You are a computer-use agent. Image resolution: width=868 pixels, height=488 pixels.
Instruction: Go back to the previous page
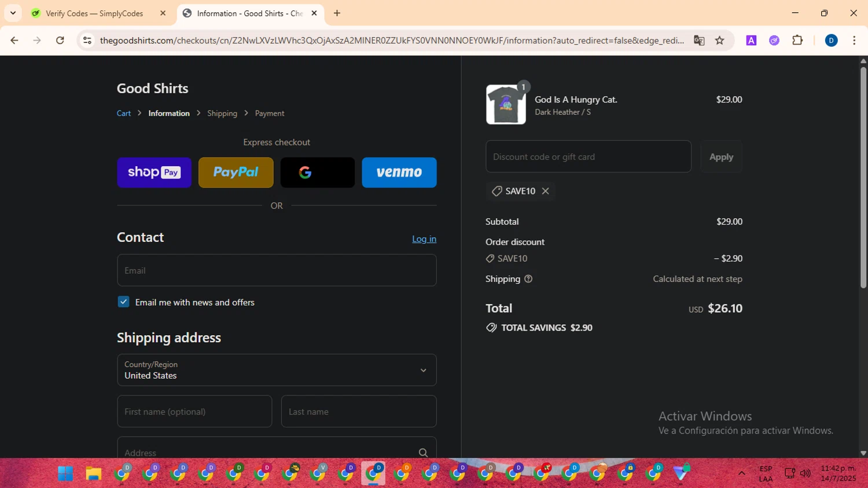coord(14,41)
